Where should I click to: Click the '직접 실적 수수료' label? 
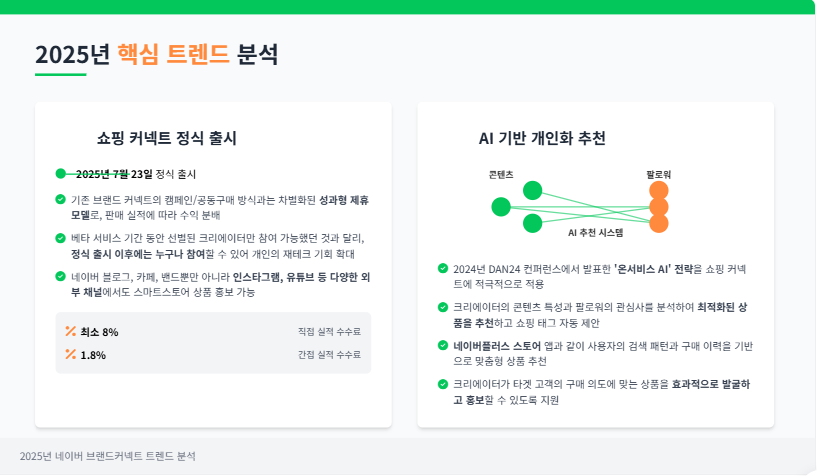point(329,331)
